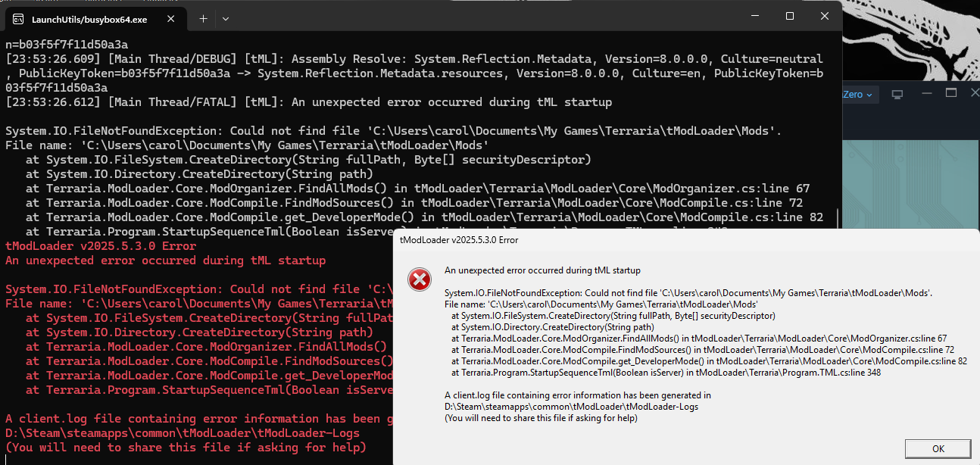Maximize the terminal window
The image size is (980, 465).
point(789,16)
